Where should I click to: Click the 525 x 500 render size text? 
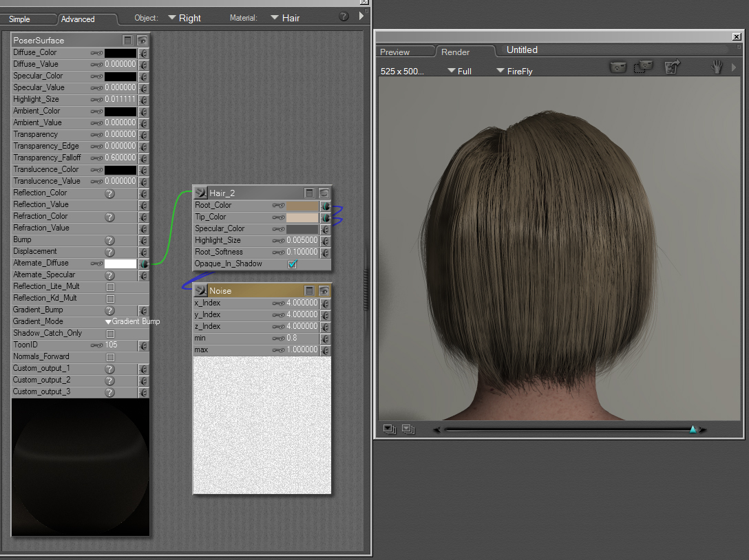coord(402,71)
